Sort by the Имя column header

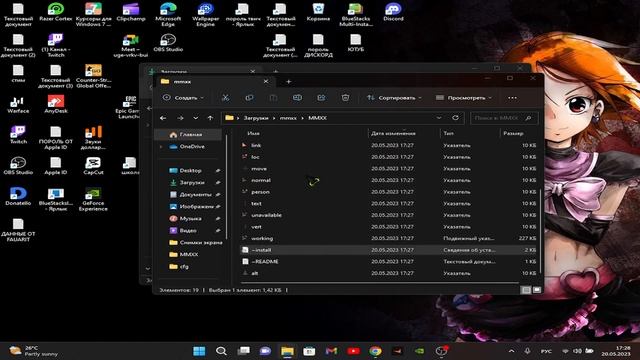[253, 133]
